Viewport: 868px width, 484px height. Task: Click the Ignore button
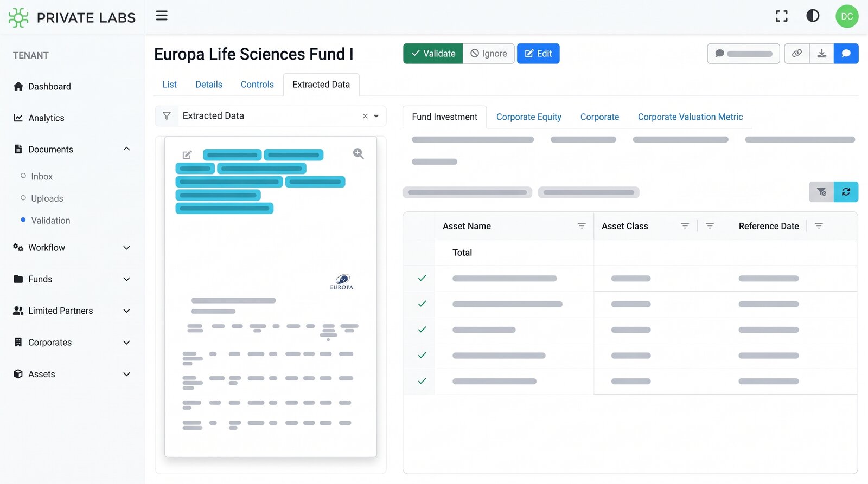pos(488,54)
